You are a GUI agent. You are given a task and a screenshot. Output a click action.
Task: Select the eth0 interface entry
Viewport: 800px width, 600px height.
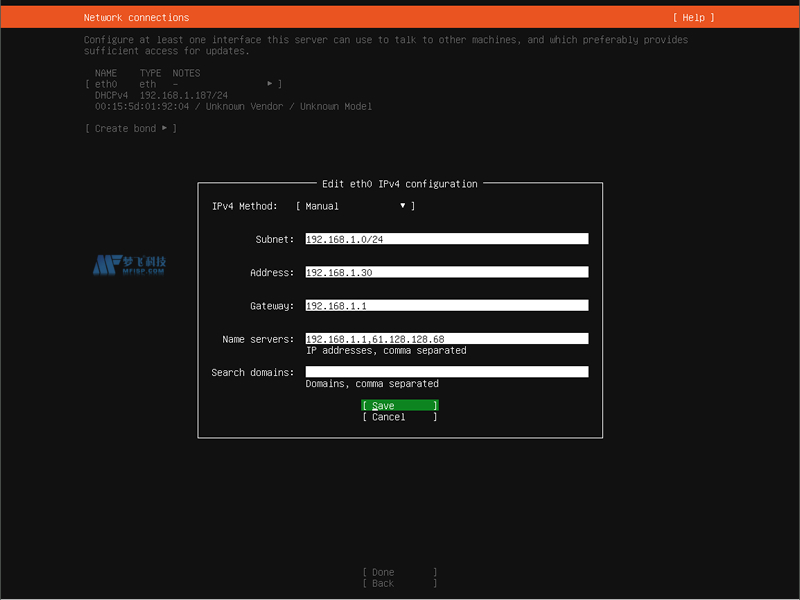[105, 84]
